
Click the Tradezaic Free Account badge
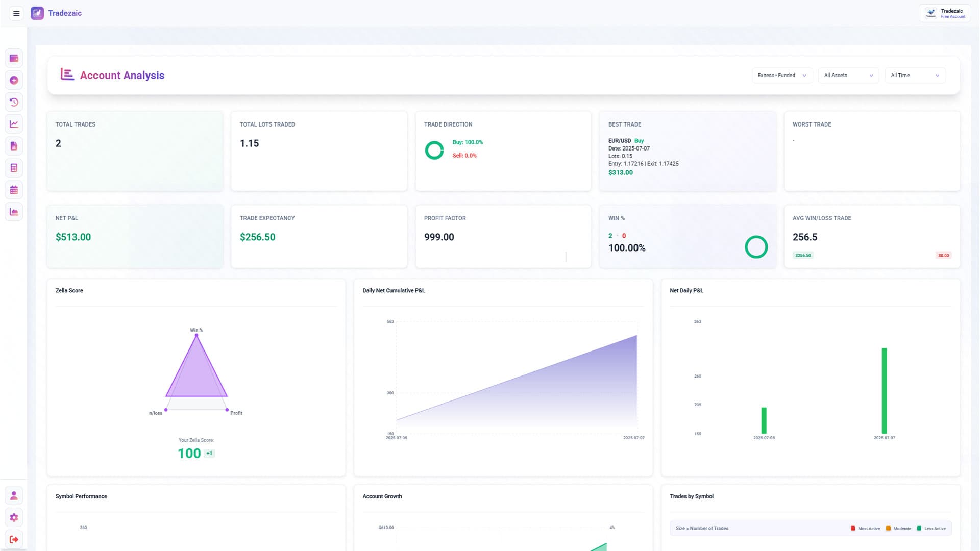coord(945,13)
